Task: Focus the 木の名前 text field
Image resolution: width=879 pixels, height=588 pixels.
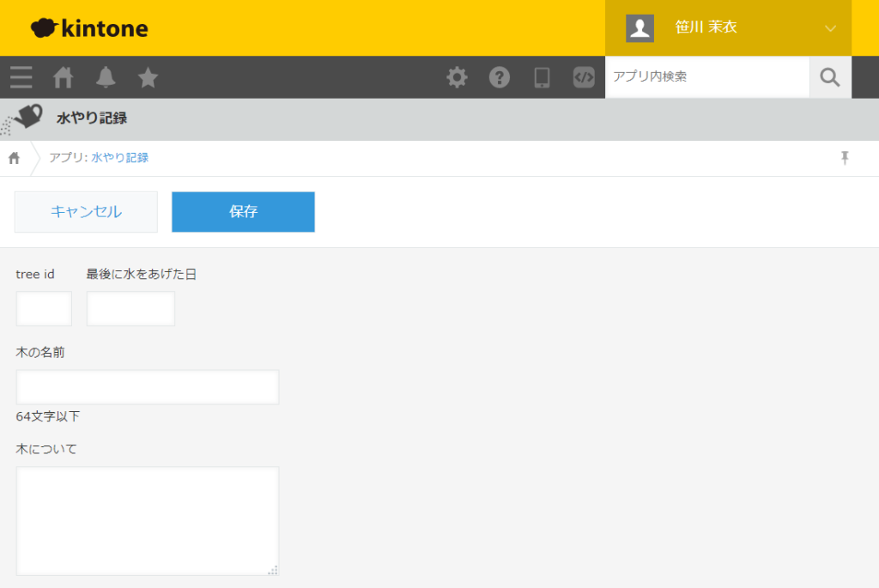Action: [x=148, y=387]
